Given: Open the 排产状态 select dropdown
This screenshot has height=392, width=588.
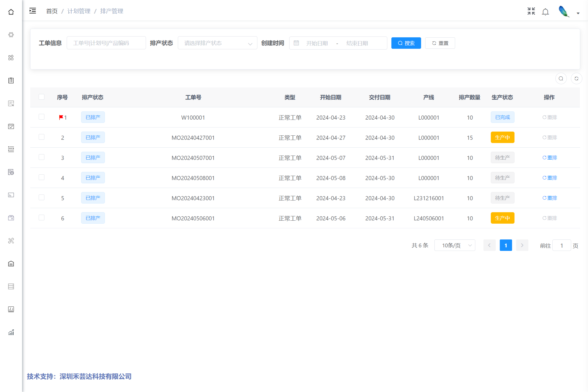Looking at the screenshot, I should click(x=217, y=43).
